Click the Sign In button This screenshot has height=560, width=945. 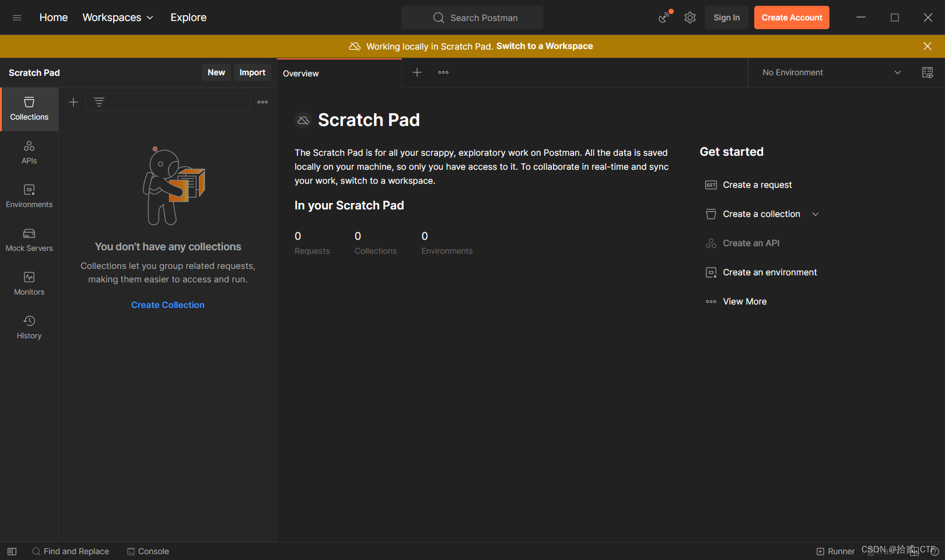(x=727, y=17)
